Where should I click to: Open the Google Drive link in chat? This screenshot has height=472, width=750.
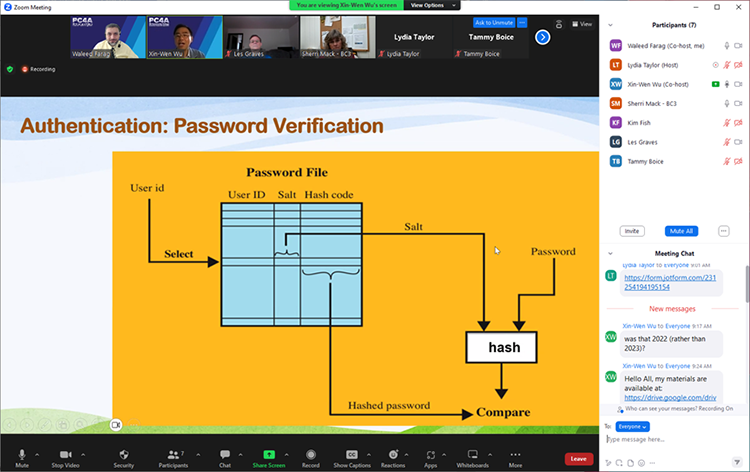click(670, 397)
